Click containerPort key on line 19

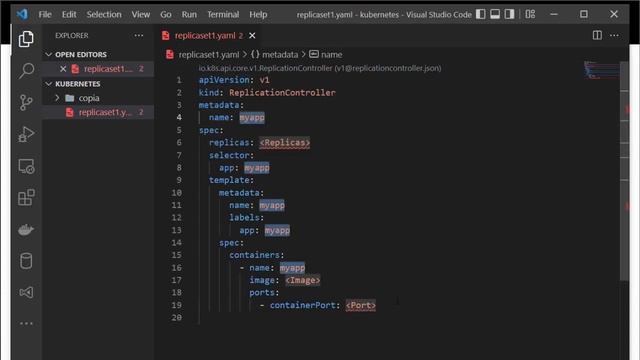point(302,305)
